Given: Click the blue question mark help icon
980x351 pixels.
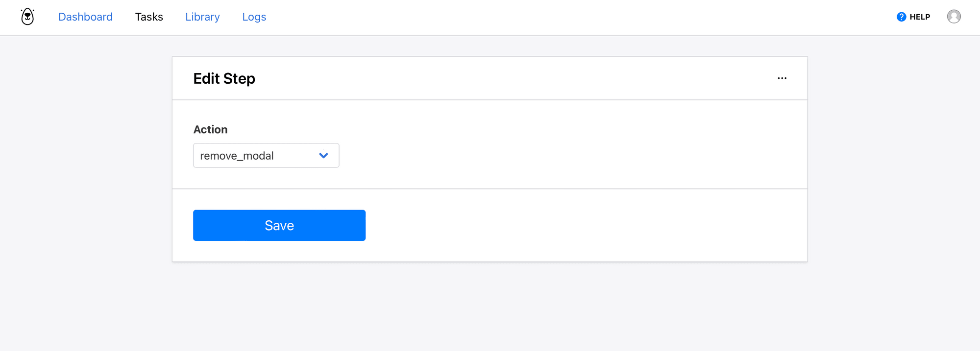Looking at the screenshot, I should click(901, 17).
